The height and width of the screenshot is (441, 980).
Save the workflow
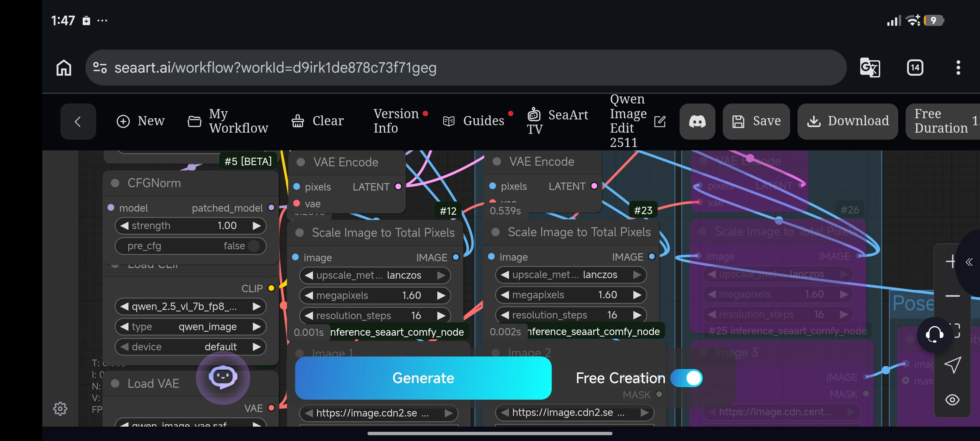(756, 121)
